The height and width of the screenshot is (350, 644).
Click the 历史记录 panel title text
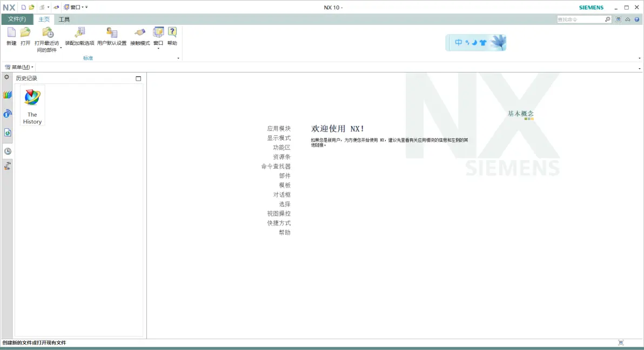click(x=26, y=78)
